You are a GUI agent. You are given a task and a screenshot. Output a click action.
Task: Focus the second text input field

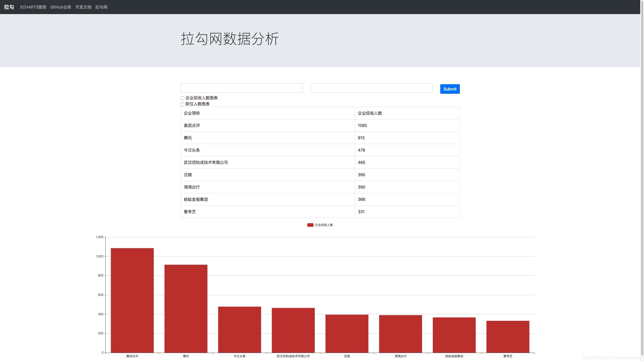[371, 88]
